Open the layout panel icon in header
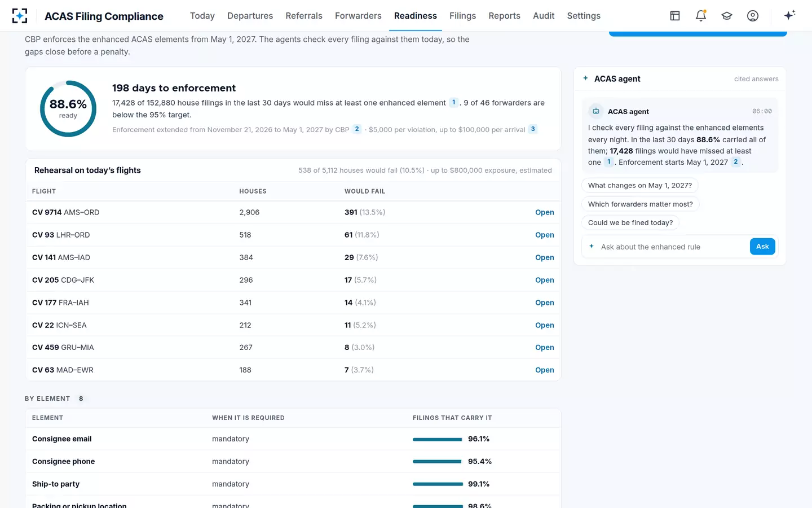 (x=675, y=16)
